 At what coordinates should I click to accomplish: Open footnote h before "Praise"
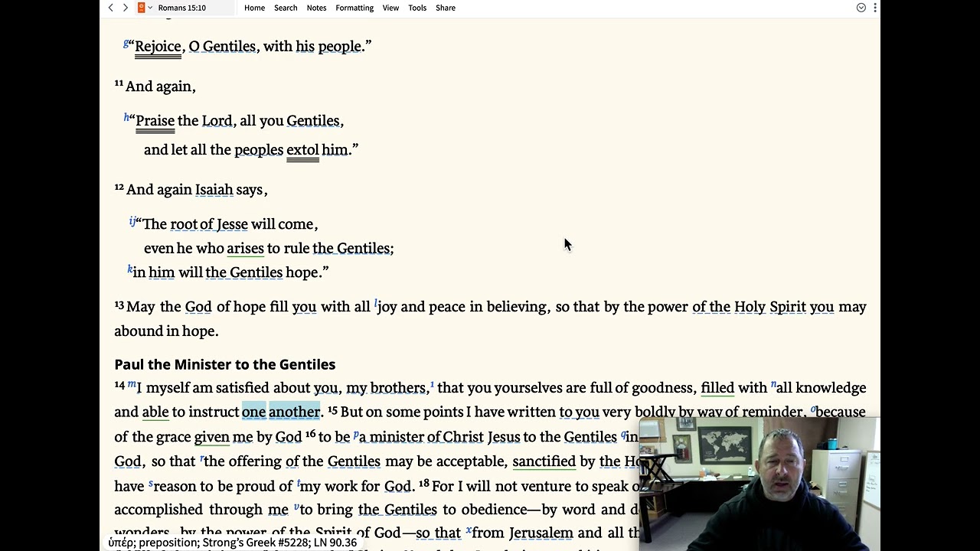pyautogui.click(x=126, y=117)
